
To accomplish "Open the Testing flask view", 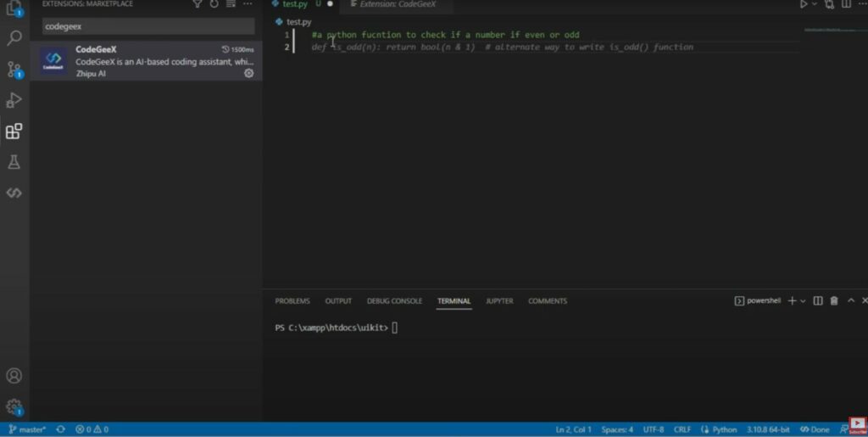I will coord(14,162).
